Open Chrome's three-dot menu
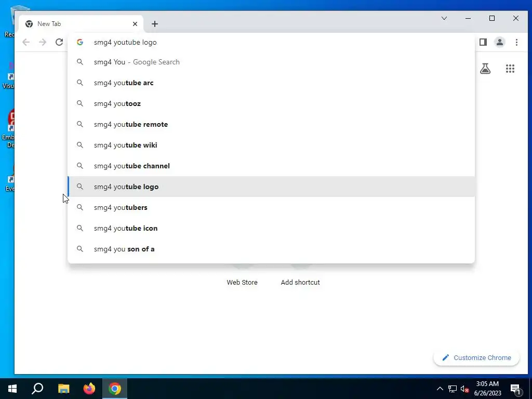 [516, 42]
